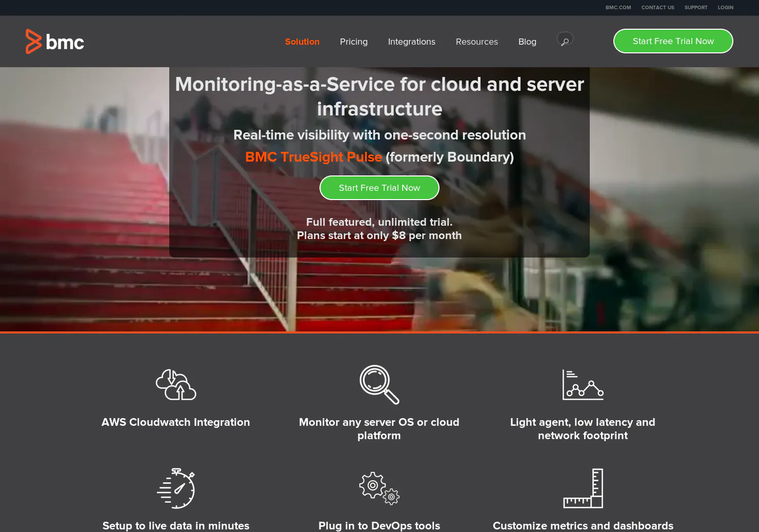The image size is (759, 532).
Task: Click the stopwatch setup icon
Action: (176, 488)
